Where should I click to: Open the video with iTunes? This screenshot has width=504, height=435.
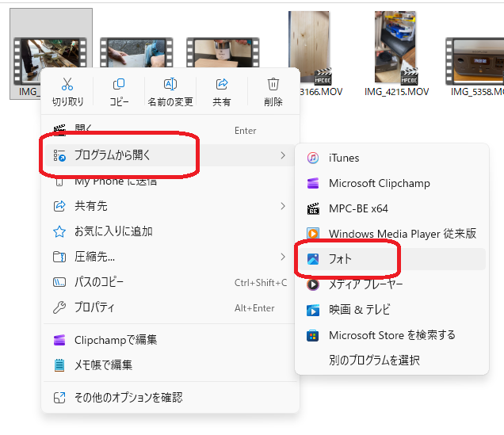(x=391, y=158)
